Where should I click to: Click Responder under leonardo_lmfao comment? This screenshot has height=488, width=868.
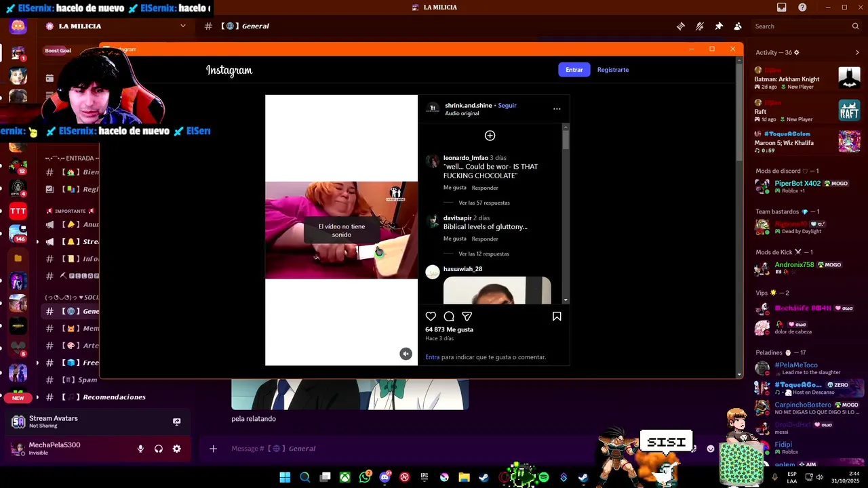(x=485, y=188)
